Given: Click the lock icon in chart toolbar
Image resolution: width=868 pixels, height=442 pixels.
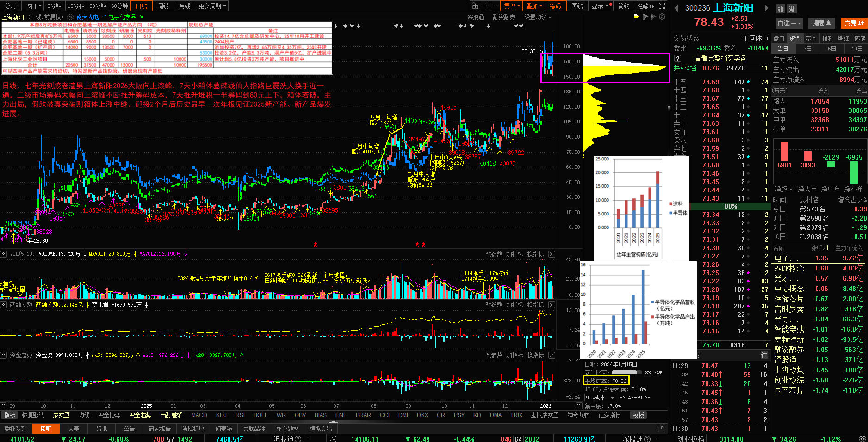Looking at the screenshot, I should click(x=475, y=6).
